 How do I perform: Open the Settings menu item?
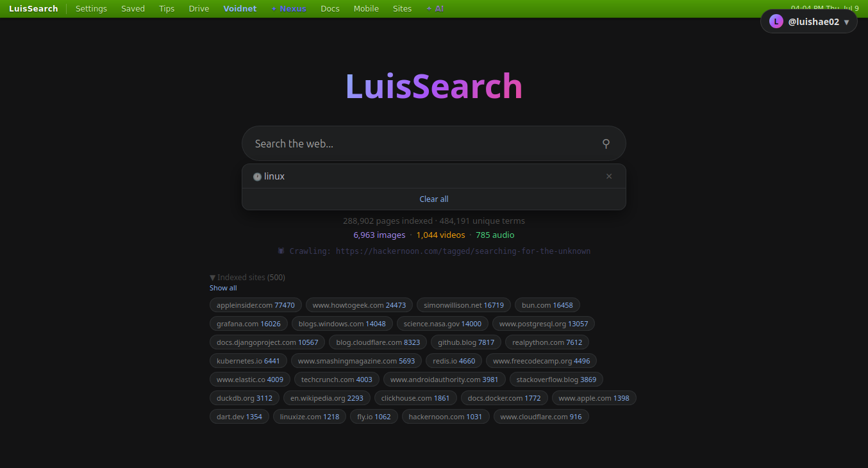click(91, 9)
